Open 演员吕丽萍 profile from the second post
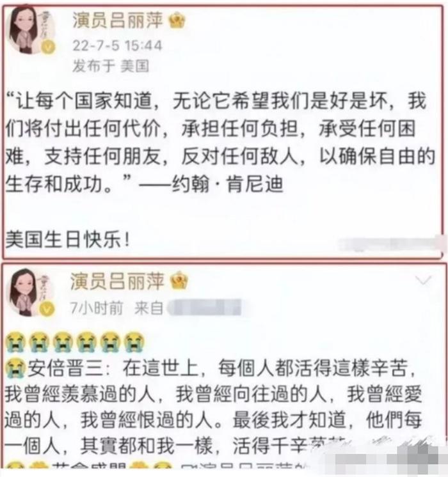The width and height of the screenshot is (448, 477). click(x=117, y=281)
